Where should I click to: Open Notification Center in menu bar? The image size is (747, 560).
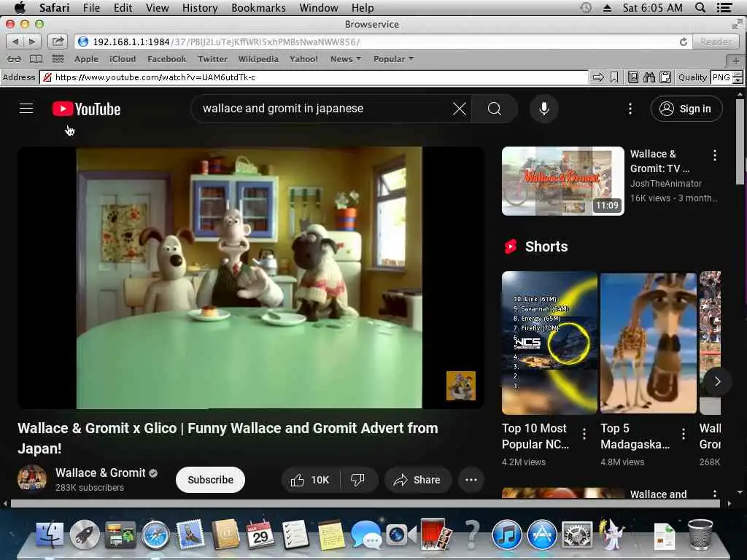coord(724,7)
